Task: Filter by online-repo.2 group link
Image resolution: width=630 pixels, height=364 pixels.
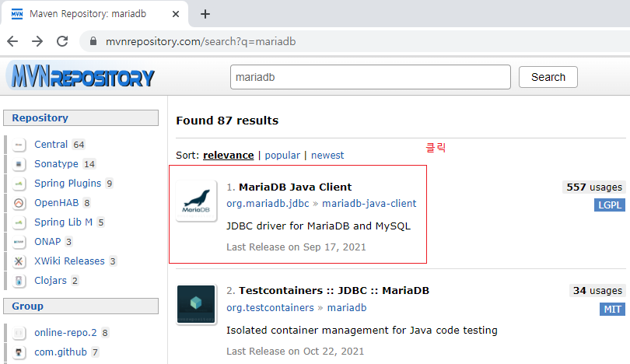Action: point(65,333)
